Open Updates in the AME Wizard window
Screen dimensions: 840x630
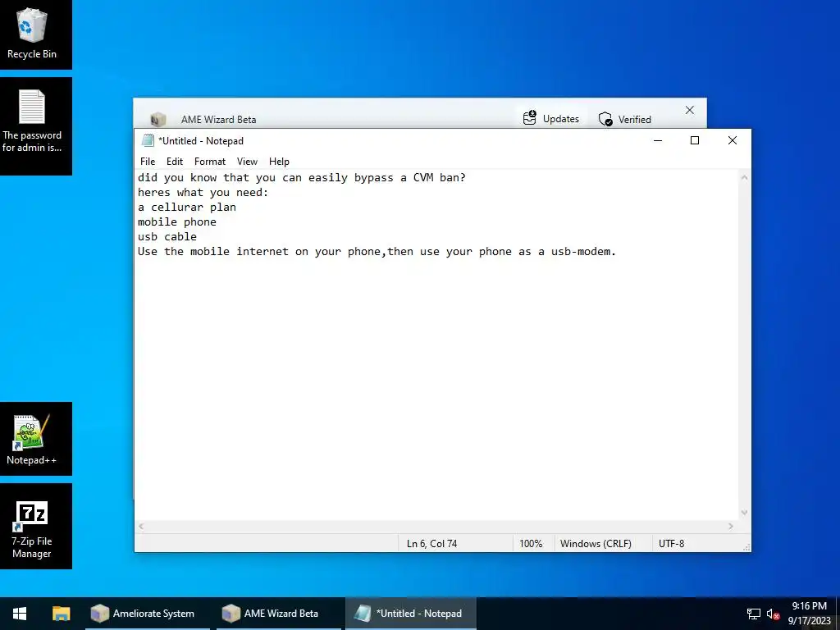tap(551, 118)
